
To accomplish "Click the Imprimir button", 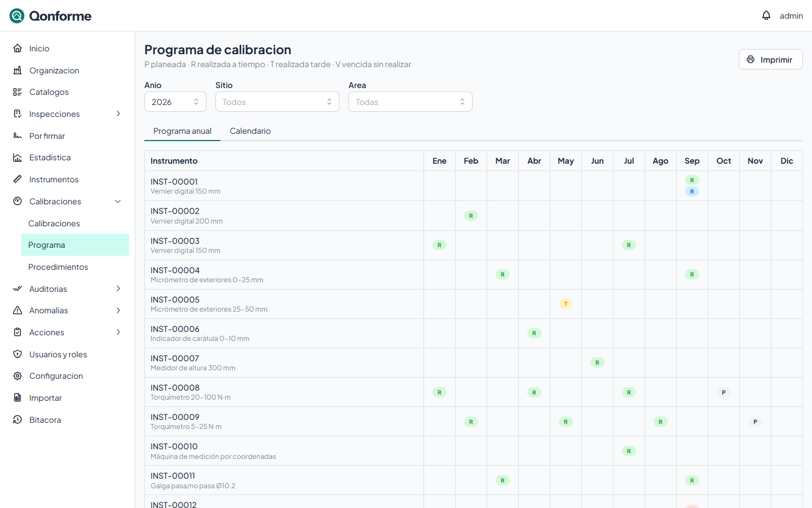I will pyautogui.click(x=770, y=59).
